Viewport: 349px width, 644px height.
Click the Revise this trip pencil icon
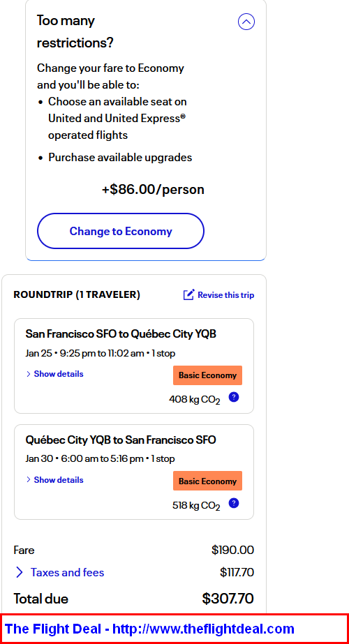188,295
